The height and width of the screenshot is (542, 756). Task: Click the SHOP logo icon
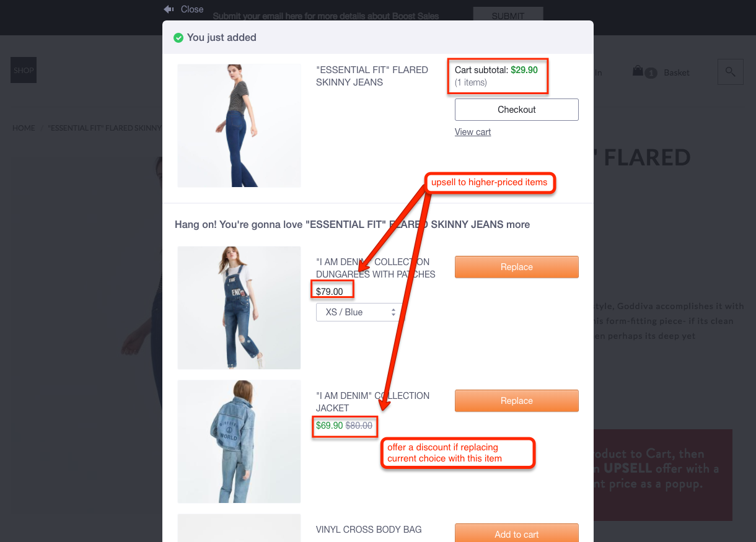click(x=24, y=70)
